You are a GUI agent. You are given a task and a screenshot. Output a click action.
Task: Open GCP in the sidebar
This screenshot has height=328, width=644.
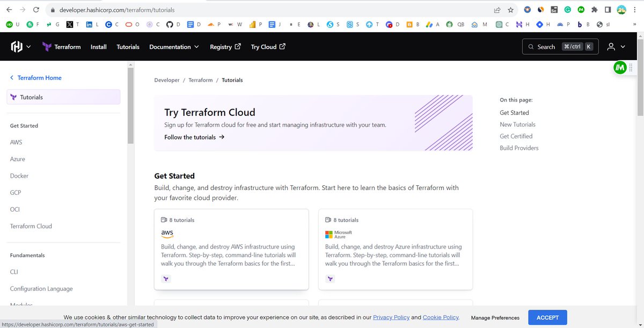coord(16,193)
